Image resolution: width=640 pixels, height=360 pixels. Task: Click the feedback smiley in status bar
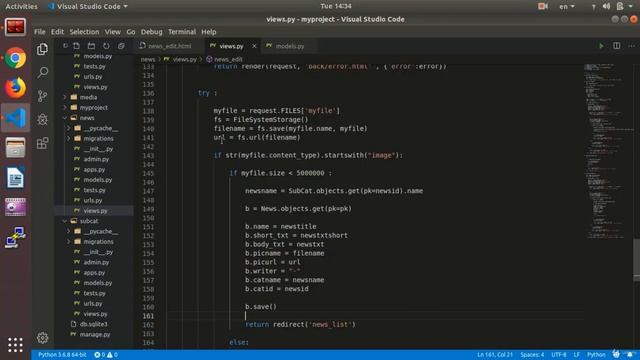pos(616,354)
